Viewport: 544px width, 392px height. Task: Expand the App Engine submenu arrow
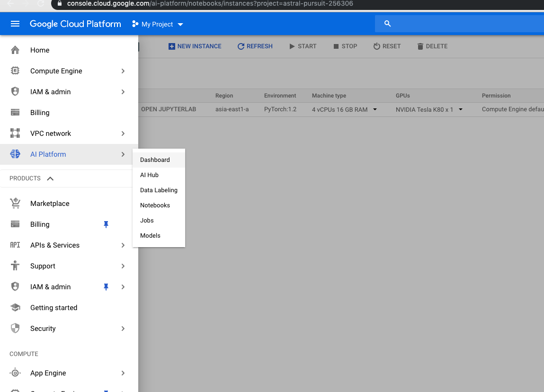(x=123, y=373)
